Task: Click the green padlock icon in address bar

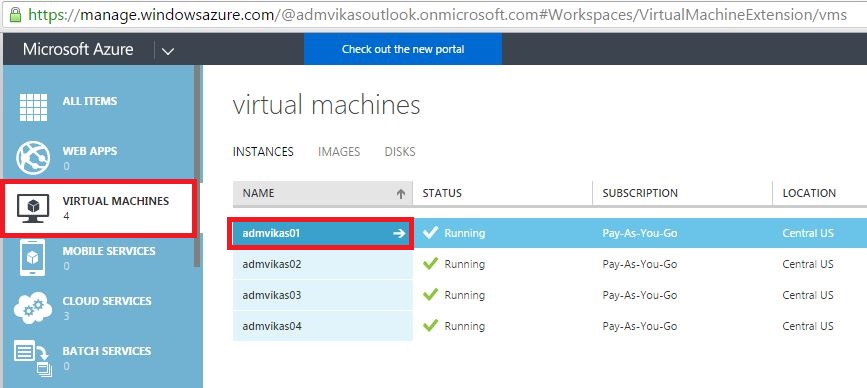Action: [15, 14]
